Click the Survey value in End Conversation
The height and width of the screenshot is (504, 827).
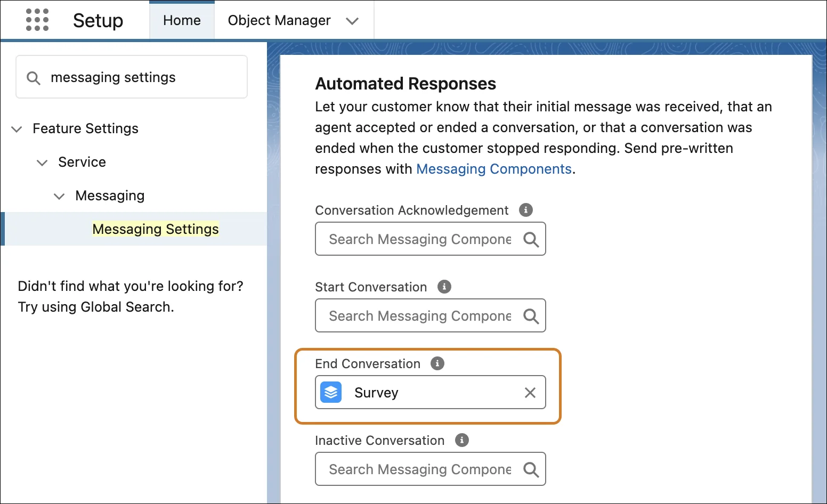pyautogui.click(x=376, y=393)
